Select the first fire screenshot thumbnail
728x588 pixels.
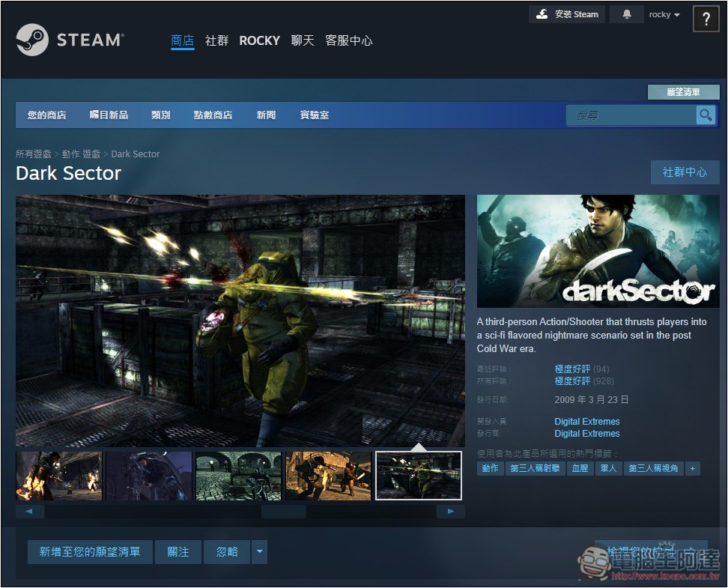pos(59,476)
